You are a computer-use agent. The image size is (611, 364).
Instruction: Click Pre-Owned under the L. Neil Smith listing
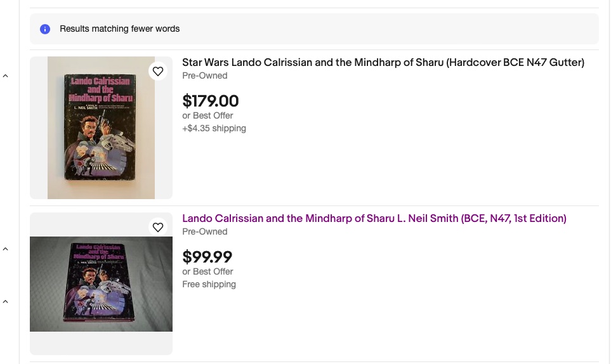204,231
